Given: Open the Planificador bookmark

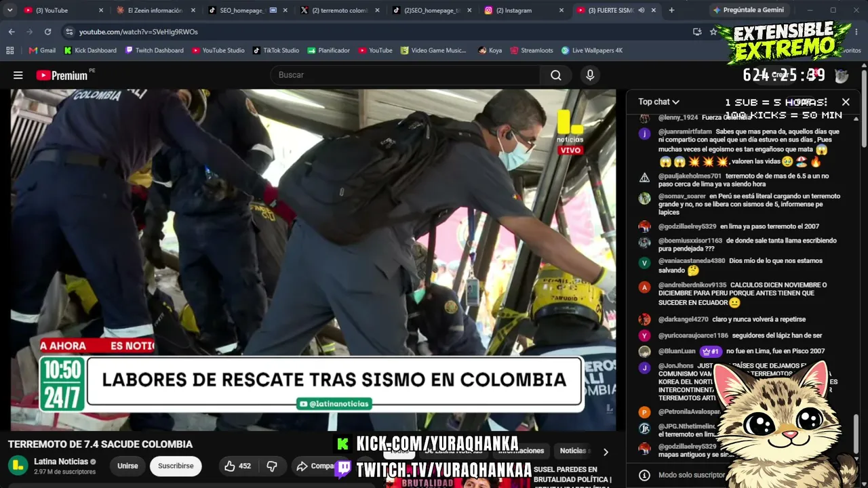Looking at the screenshot, I should [329, 50].
